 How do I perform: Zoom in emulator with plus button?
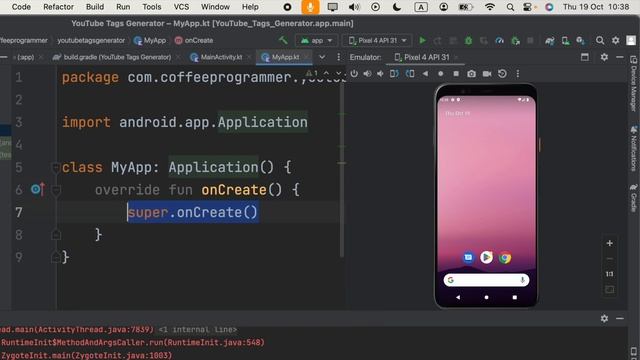point(609,243)
